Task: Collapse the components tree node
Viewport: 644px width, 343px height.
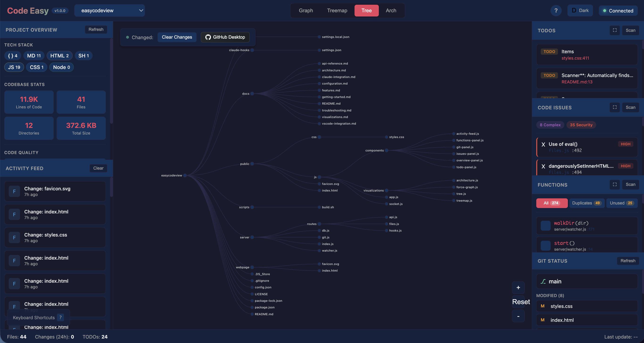Action: click(387, 150)
